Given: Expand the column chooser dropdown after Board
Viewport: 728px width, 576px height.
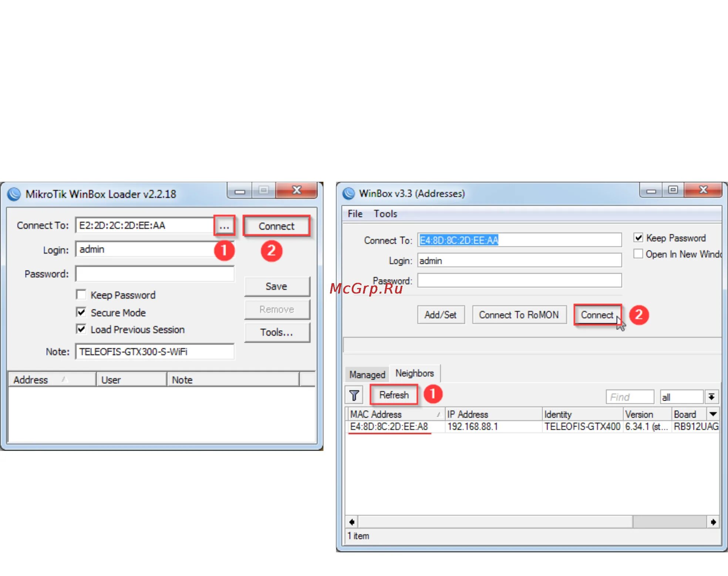Looking at the screenshot, I should click(x=713, y=414).
